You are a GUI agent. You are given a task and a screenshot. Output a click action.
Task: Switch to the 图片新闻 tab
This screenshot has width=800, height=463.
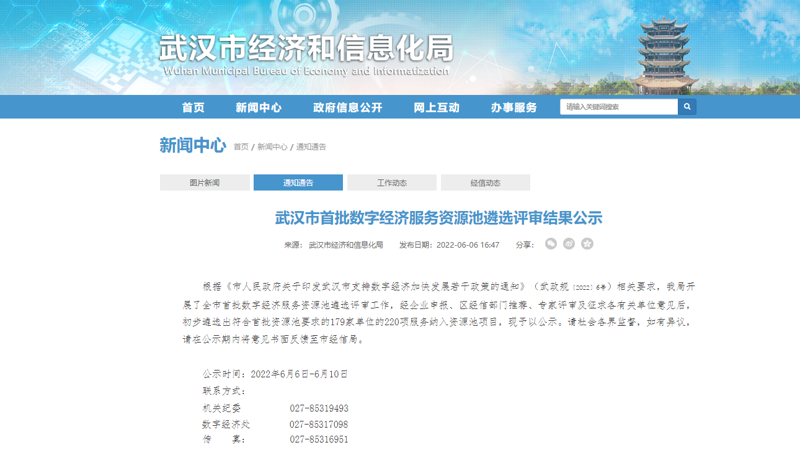204,183
